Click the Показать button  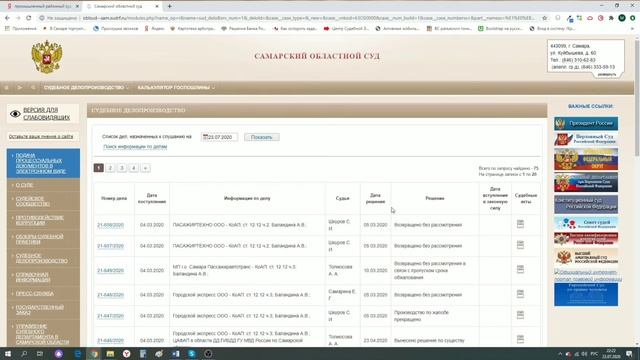(x=262, y=137)
